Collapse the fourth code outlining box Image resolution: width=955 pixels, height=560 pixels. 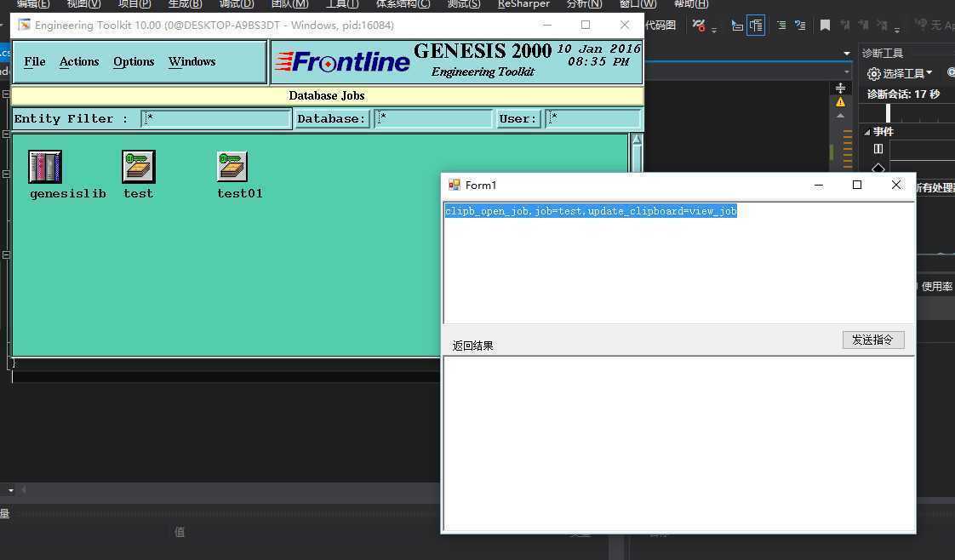point(6,255)
